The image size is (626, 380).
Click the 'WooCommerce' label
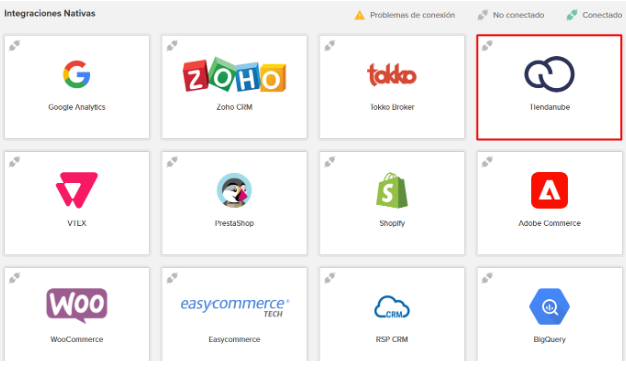point(77,339)
